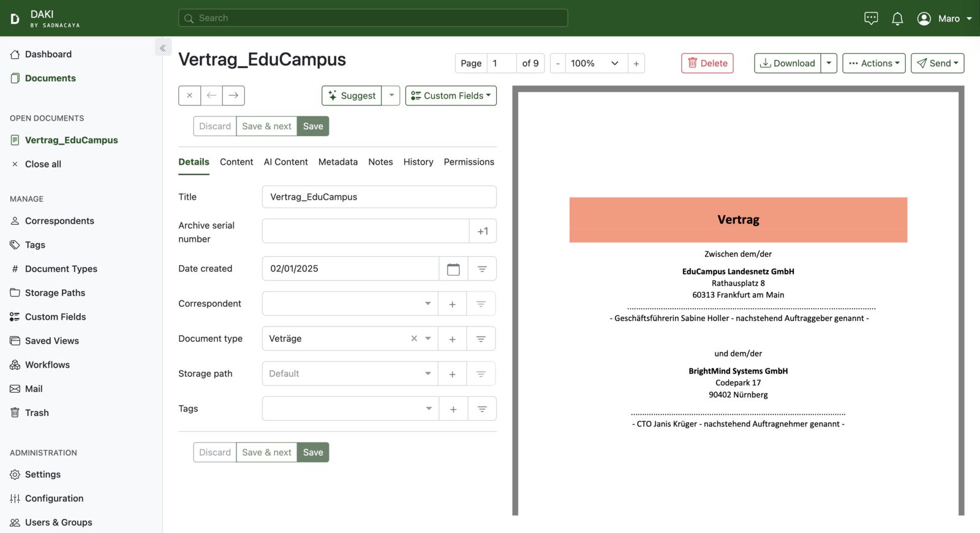
Task: Expand the Storage path Default dropdown
Action: click(428, 374)
